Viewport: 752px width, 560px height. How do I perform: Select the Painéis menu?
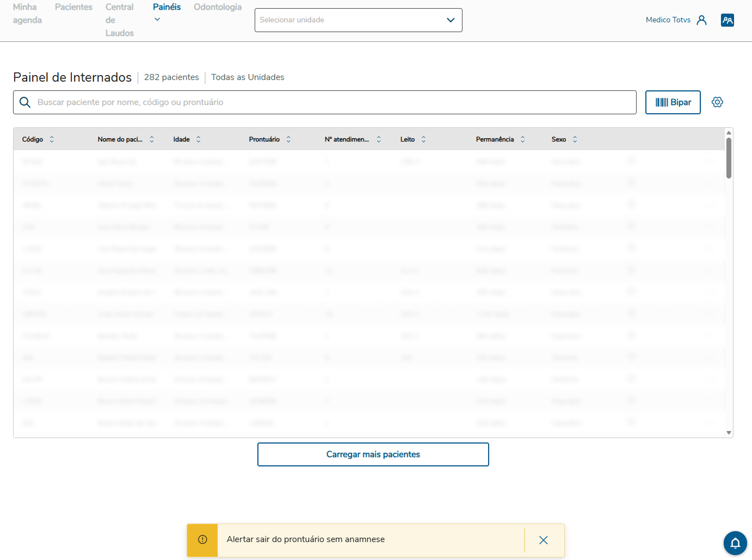(167, 7)
